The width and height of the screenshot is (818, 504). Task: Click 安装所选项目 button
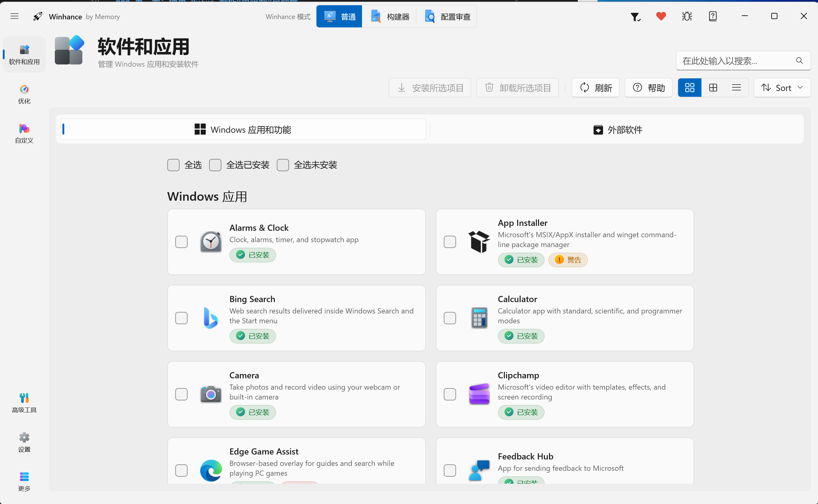pos(430,88)
